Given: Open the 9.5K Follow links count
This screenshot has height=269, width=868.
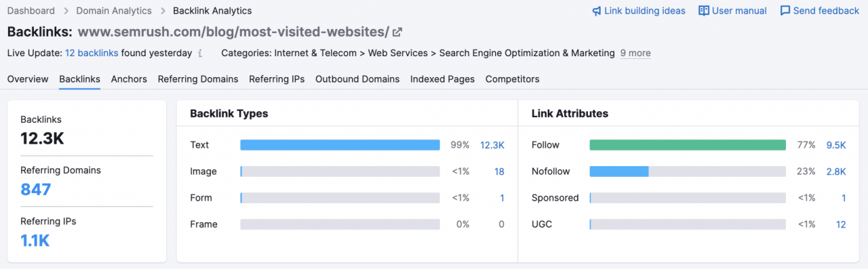Looking at the screenshot, I should 836,145.
